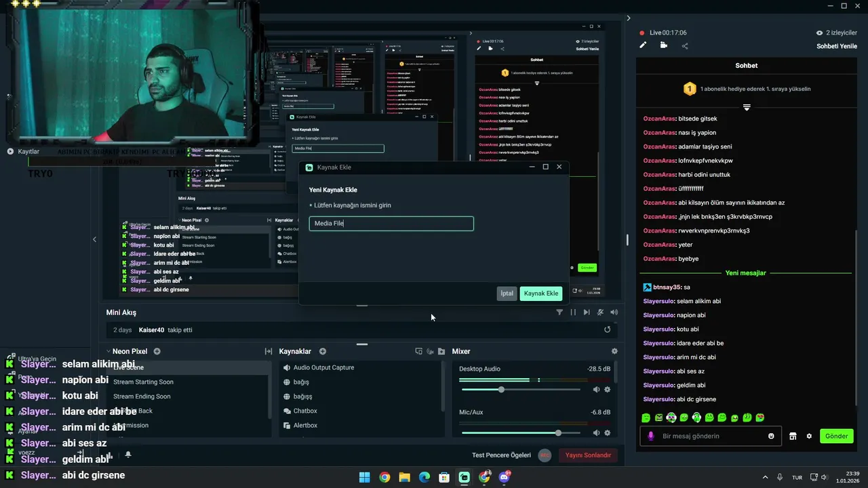Toggle the REC recording button
Viewport: 868px width, 488px height.
click(545, 455)
